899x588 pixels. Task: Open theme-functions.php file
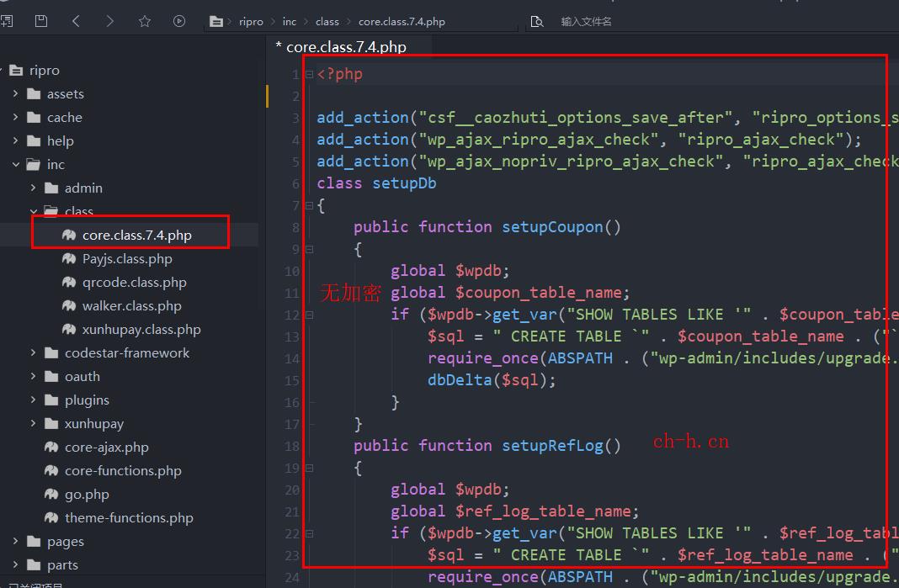click(x=129, y=517)
